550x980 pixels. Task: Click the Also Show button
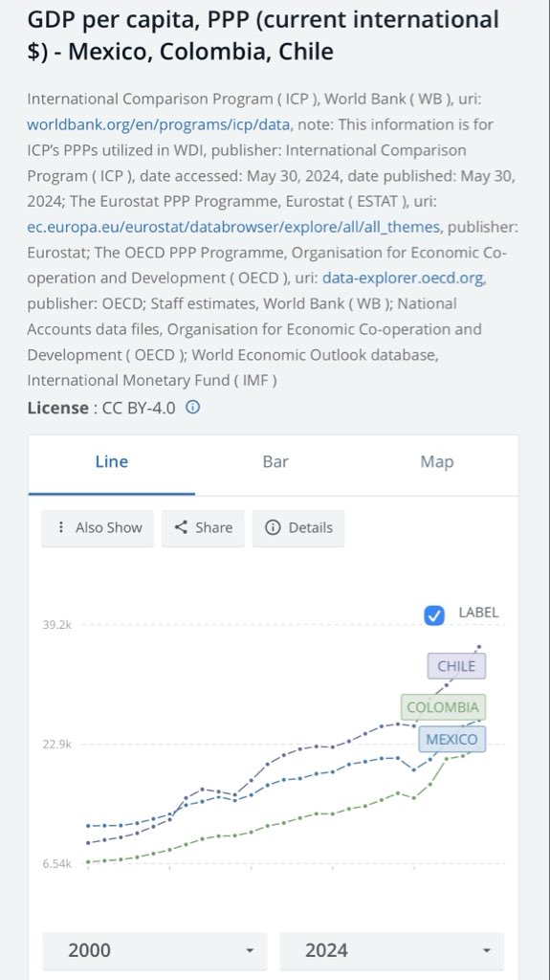click(98, 527)
